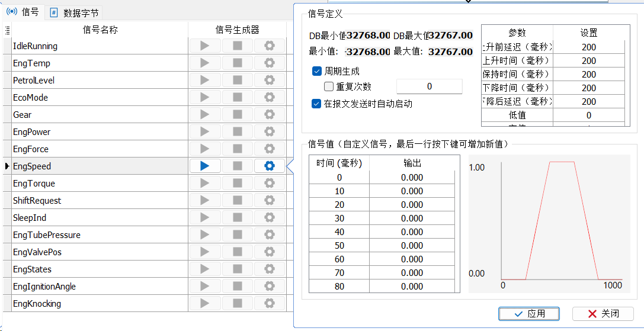644x331 pixels.
Task: Edit 保持时间 setting value
Action: (x=588, y=75)
